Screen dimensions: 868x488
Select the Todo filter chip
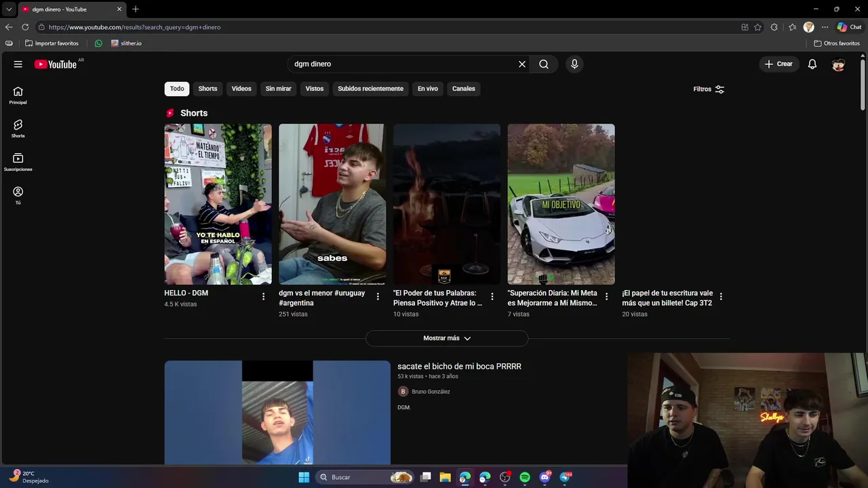(177, 89)
